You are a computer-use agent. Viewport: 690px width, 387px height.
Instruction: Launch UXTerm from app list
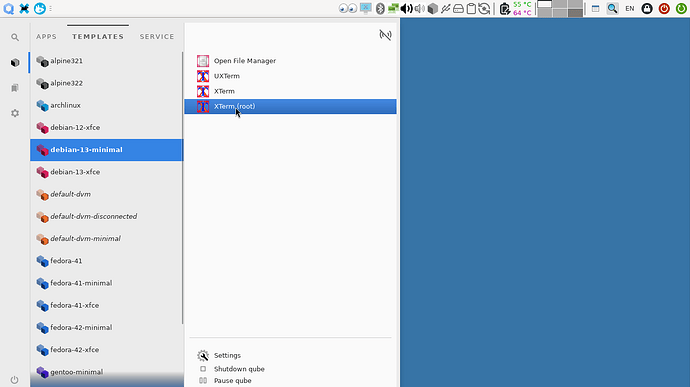pyautogui.click(x=290, y=76)
